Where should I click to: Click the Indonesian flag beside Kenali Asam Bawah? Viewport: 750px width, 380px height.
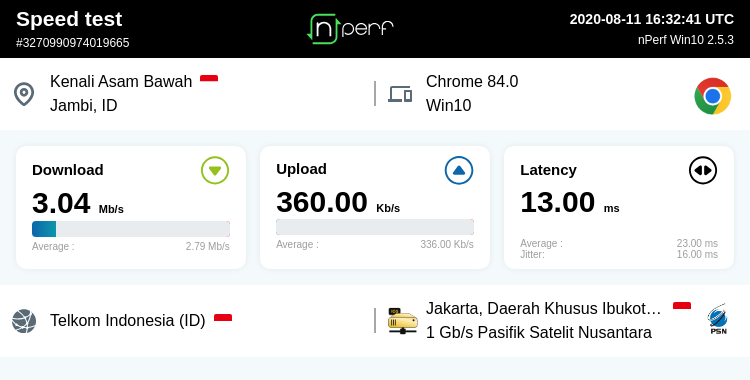click(209, 78)
